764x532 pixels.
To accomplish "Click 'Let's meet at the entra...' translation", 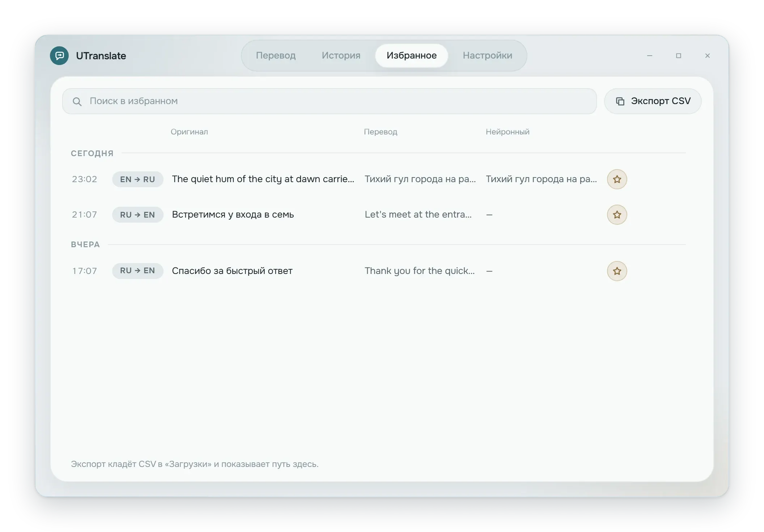I will (418, 214).
